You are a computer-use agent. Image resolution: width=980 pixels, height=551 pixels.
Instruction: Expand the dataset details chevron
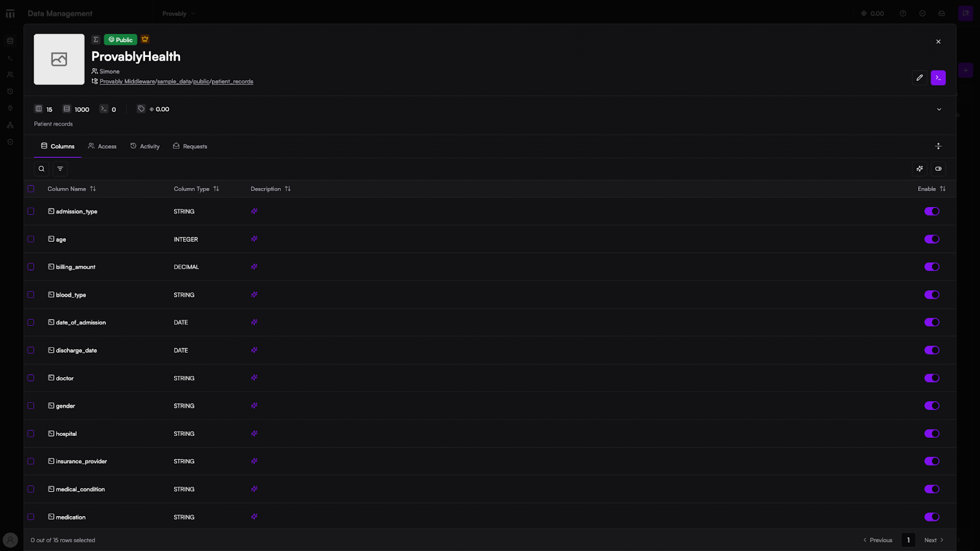(x=938, y=110)
